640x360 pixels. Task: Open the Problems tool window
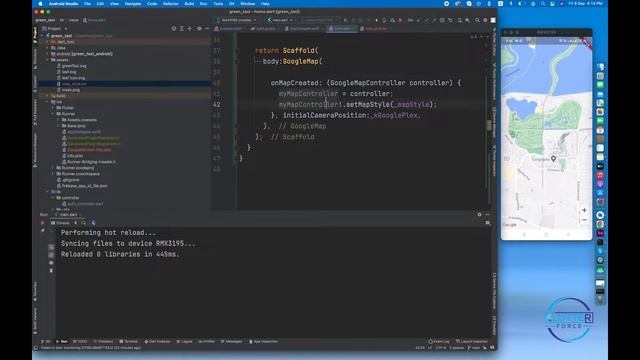tap(103, 342)
